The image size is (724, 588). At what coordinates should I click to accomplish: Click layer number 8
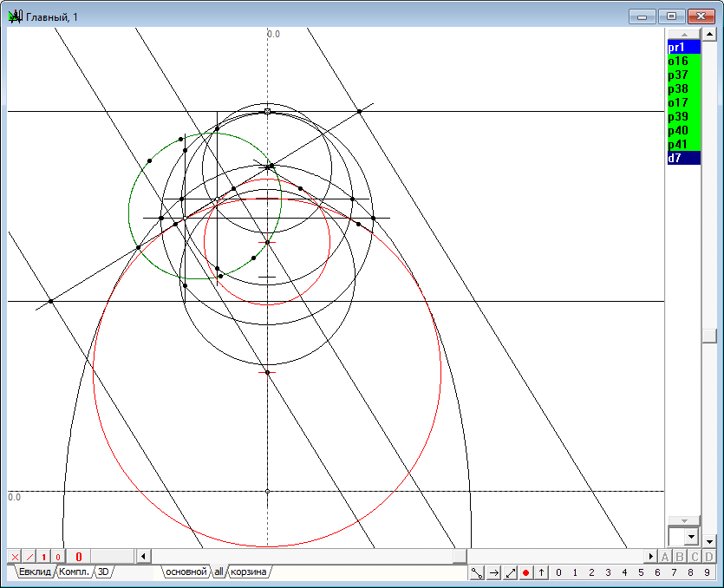[x=690, y=572]
